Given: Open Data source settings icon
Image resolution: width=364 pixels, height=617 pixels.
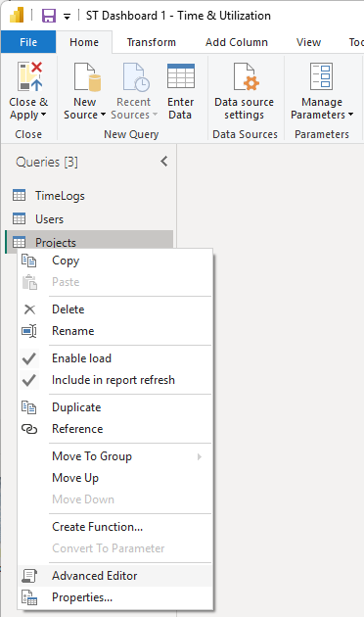Looking at the screenshot, I should 246,77.
